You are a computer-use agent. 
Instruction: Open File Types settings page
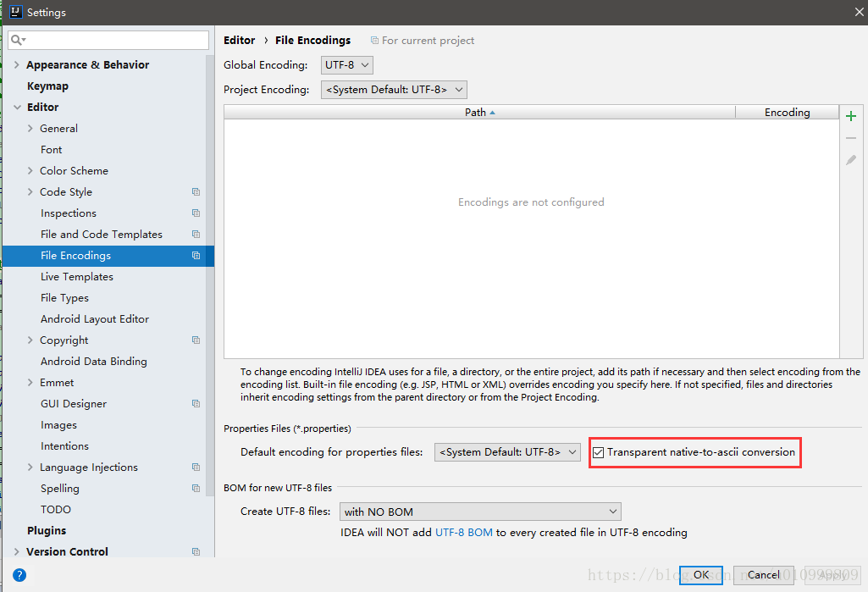[64, 298]
